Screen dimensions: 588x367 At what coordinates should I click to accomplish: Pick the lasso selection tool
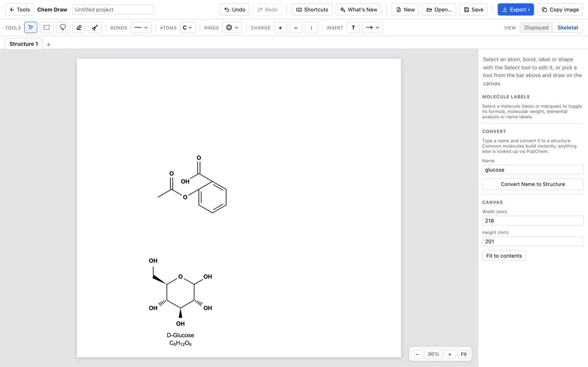click(x=63, y=27)
